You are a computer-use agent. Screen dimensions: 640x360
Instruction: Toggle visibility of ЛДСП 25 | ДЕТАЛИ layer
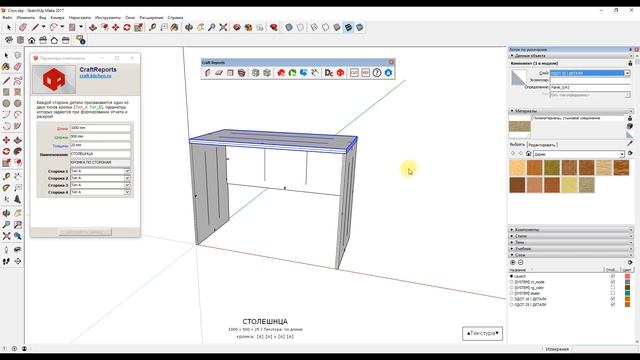tap(613, 304)
